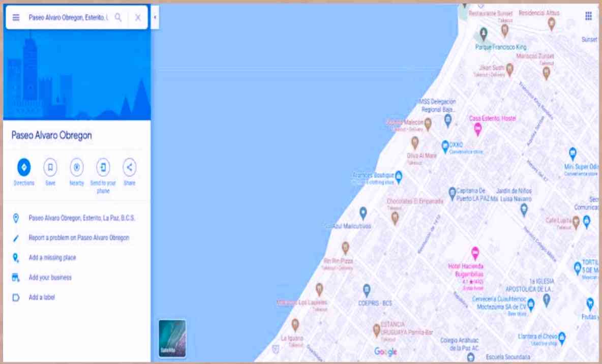Select Sol Azul Maricultivos pin

363,214
